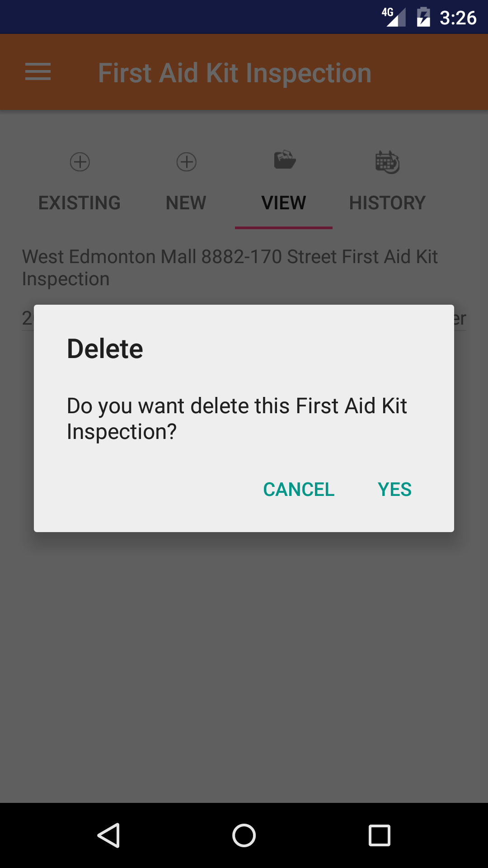Click the open folder icon above VIEW
The image size is (488, 868).
click(284, 160)
